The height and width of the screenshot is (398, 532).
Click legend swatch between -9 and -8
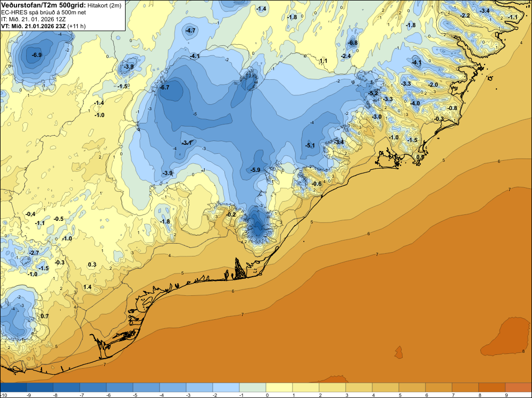(x=40, y=387)
